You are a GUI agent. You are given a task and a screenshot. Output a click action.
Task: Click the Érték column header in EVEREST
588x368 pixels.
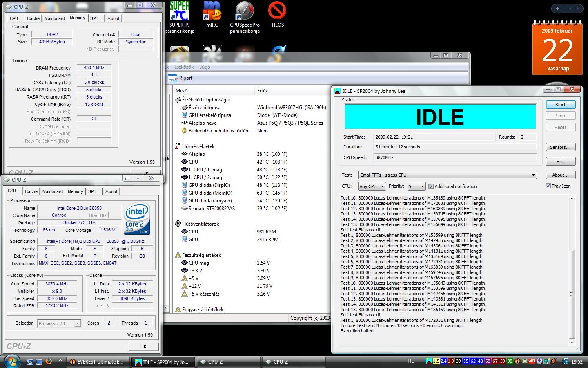(x=292, y=91)
